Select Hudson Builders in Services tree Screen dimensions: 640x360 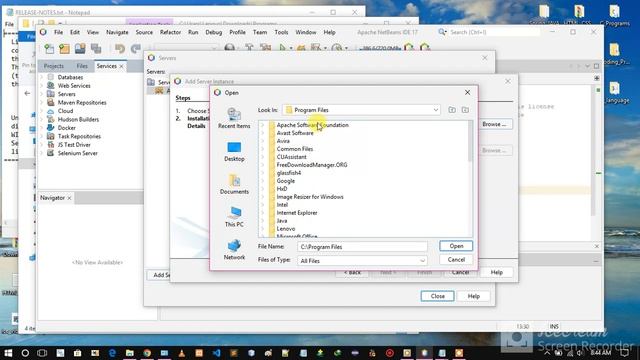click(x=78, y=120)
